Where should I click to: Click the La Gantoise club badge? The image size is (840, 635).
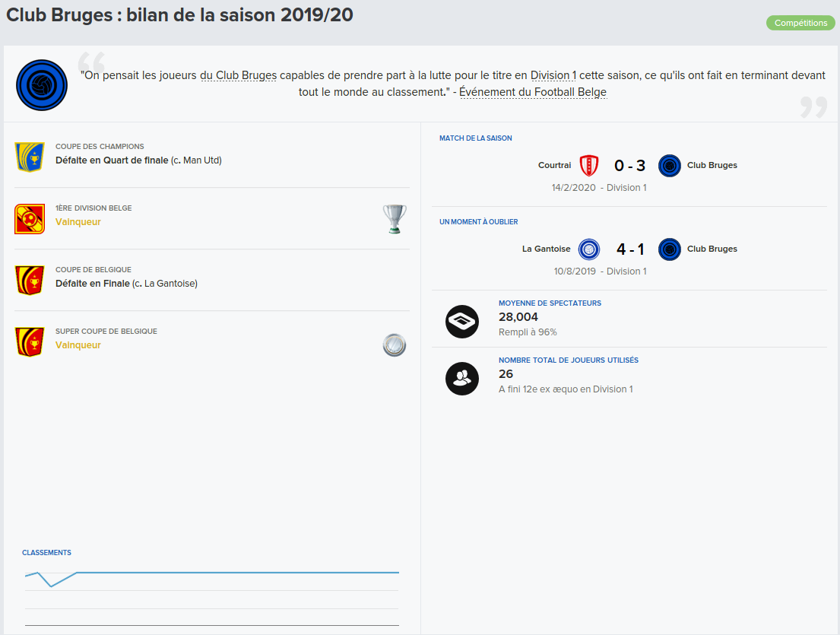pyautogui.click(x=588, y=249)
